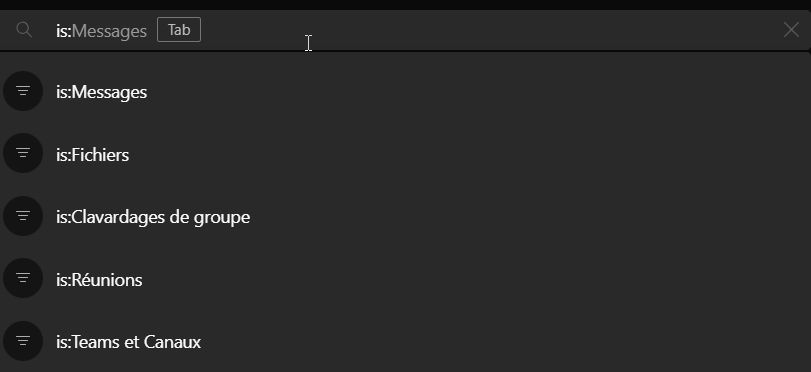811x372 pixels.
Task: Click empty space in the is:Réunions row
Action: tap(465, 280)
